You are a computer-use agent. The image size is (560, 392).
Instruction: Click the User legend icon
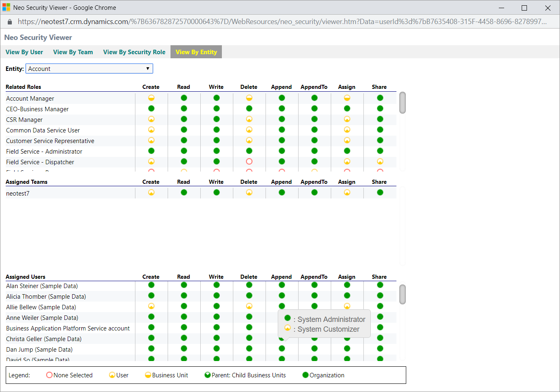click(x=112, y=375)
